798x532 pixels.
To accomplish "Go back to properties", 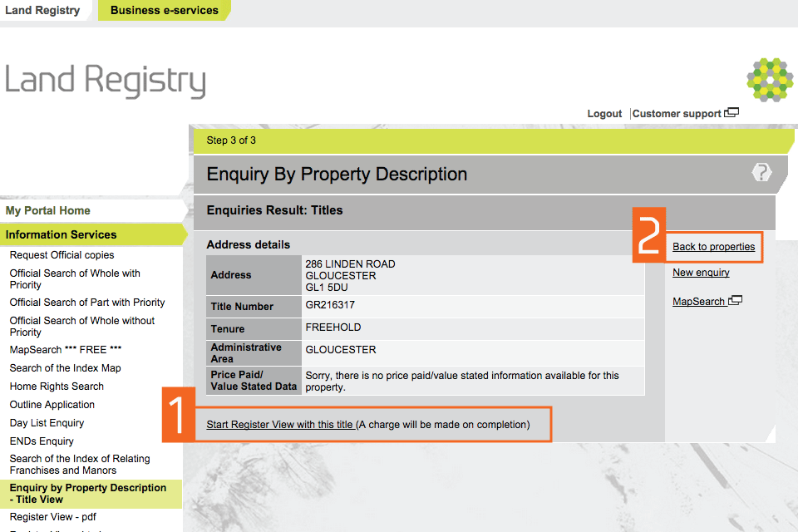I will [713, 247].
